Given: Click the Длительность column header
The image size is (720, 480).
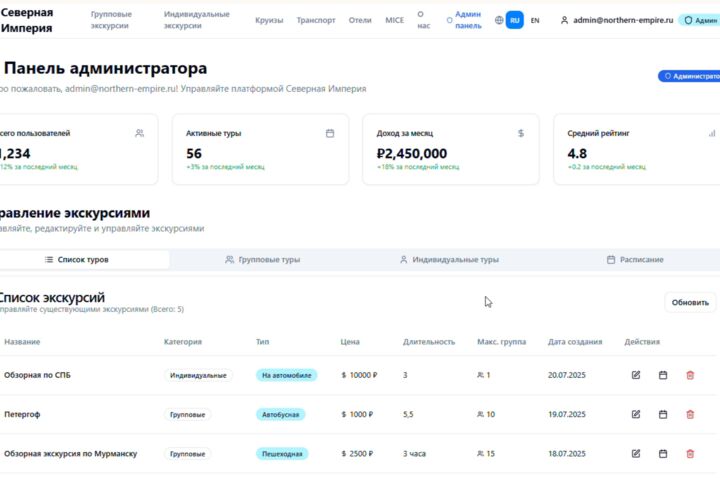Looking at the screenshot, I should click(x=429, y=342).
